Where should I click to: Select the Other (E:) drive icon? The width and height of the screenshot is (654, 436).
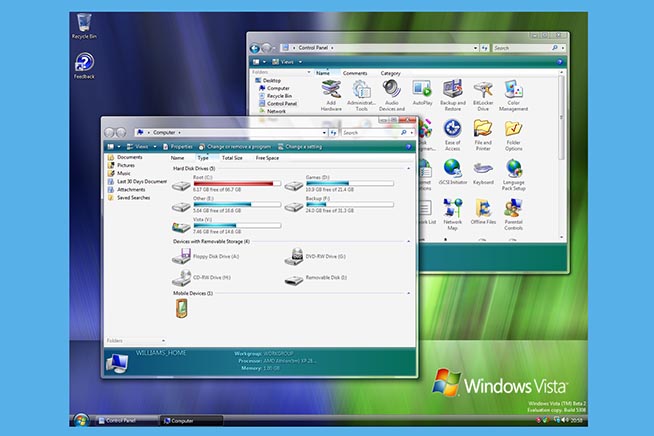coord(181,207)
